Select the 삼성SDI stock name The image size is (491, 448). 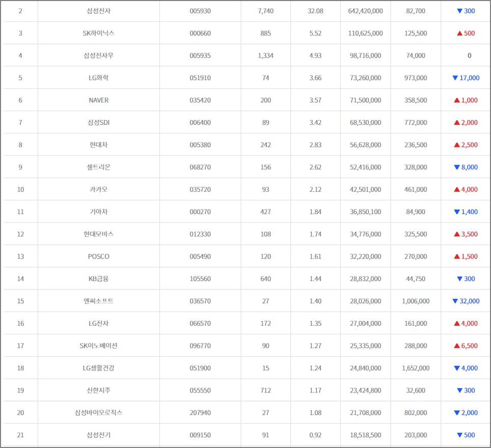pyautogui.click(x=98, y=122)
